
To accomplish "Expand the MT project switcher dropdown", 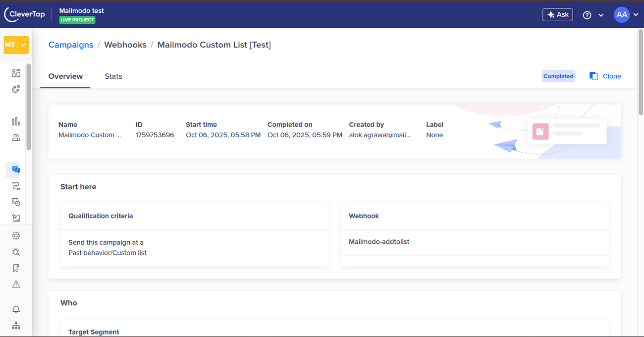I will pyautogui.click(x=23, y=45).
